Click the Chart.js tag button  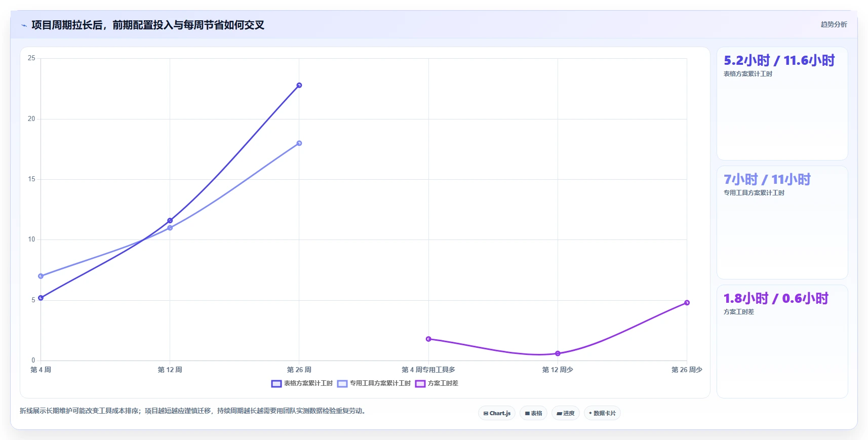pyautogui.click(x=497, y=413)
